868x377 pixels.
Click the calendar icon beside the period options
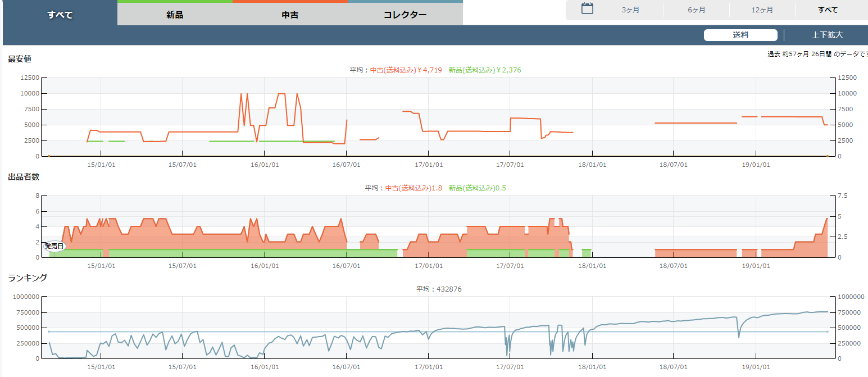(587, 9)
